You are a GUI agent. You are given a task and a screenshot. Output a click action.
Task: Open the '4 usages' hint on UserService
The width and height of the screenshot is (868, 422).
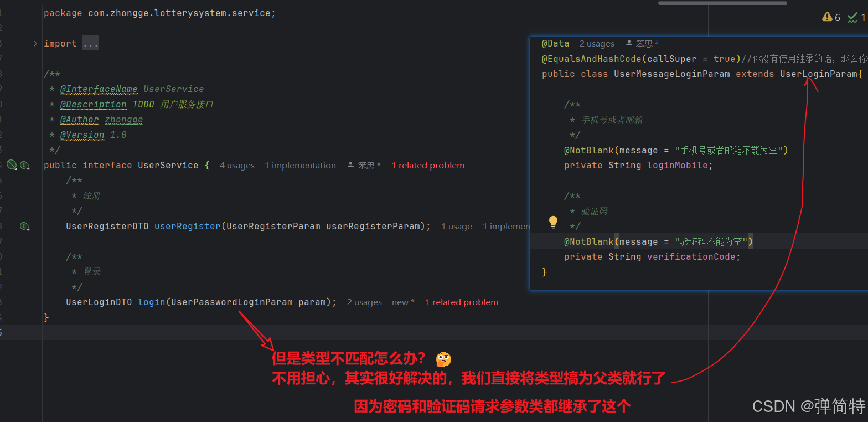point(237,165)
